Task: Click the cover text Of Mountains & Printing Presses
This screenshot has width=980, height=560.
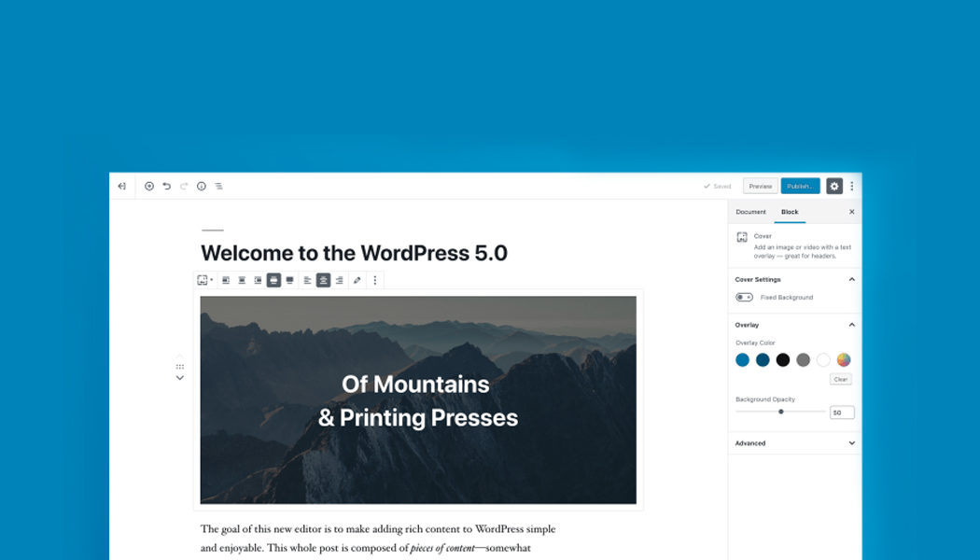Action: (417, 401)
